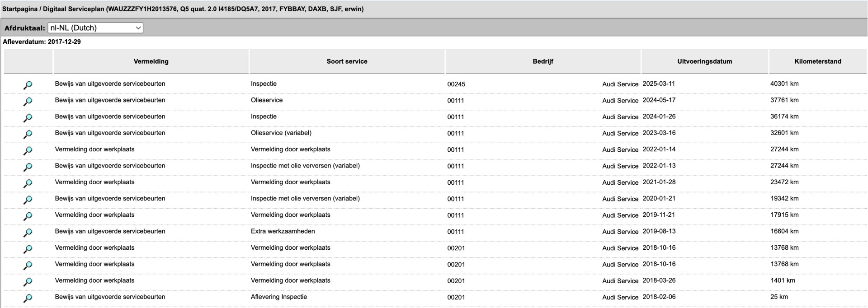
Task: Click magnifier for 2020-01-21 inspection row
Action: pyautogui.click(x=28, y=200)
